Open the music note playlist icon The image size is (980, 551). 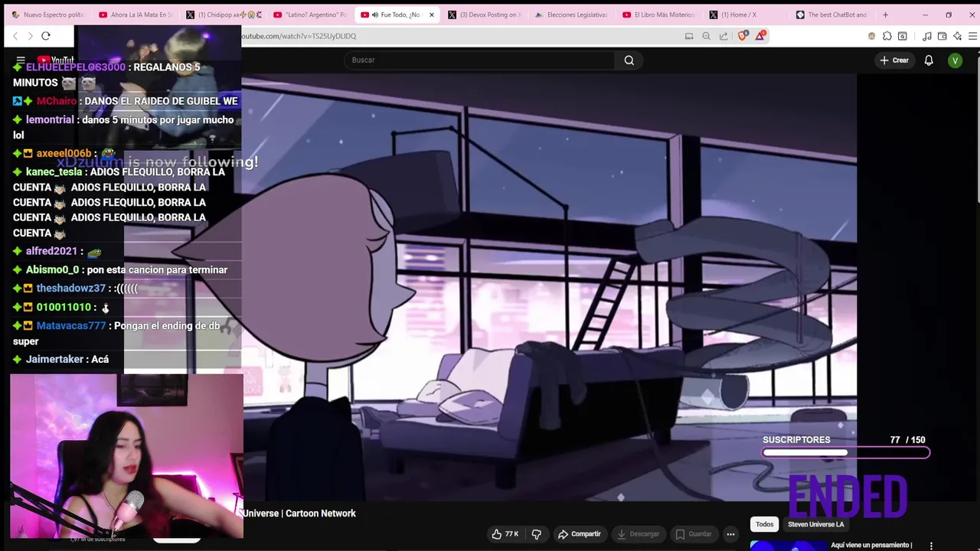[x=926, y=36]
